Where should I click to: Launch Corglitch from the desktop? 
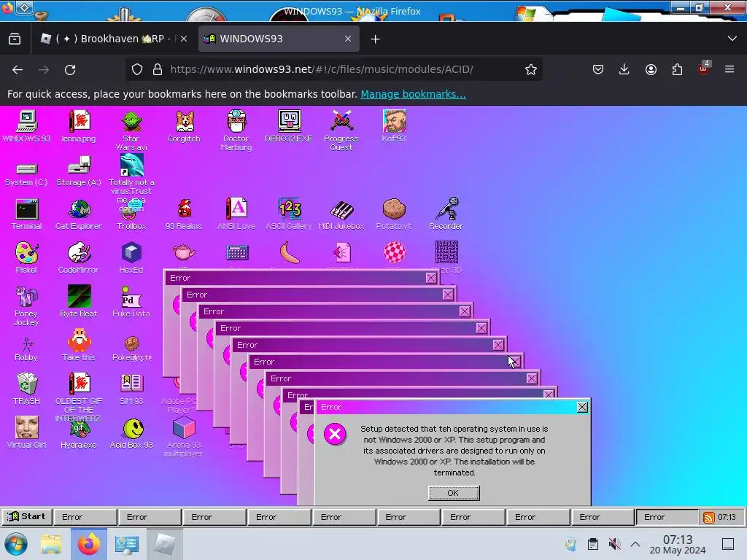tap(183, 126)
